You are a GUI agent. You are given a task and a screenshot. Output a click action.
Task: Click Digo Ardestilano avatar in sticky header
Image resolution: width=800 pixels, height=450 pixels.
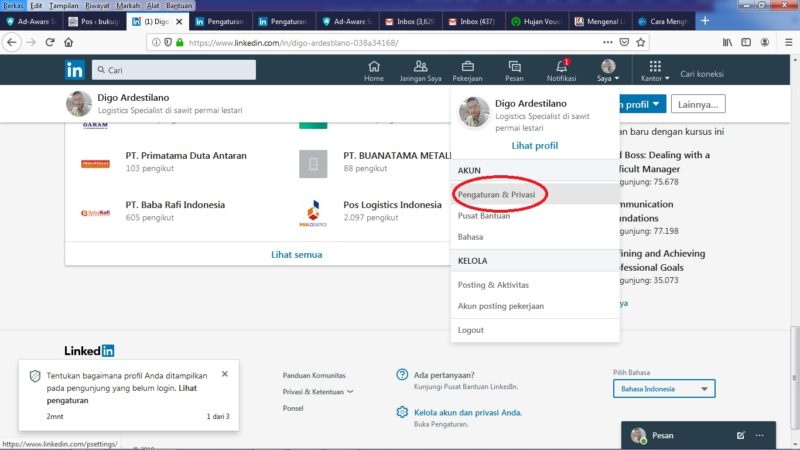[x=79, y=104]
